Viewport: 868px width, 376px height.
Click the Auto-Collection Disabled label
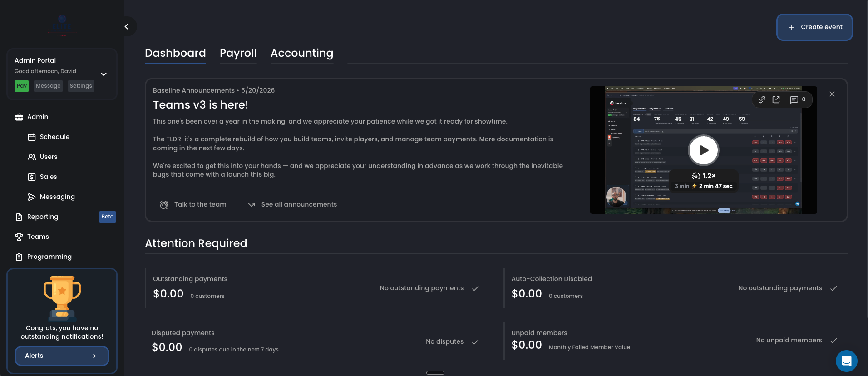click(552, 279)
